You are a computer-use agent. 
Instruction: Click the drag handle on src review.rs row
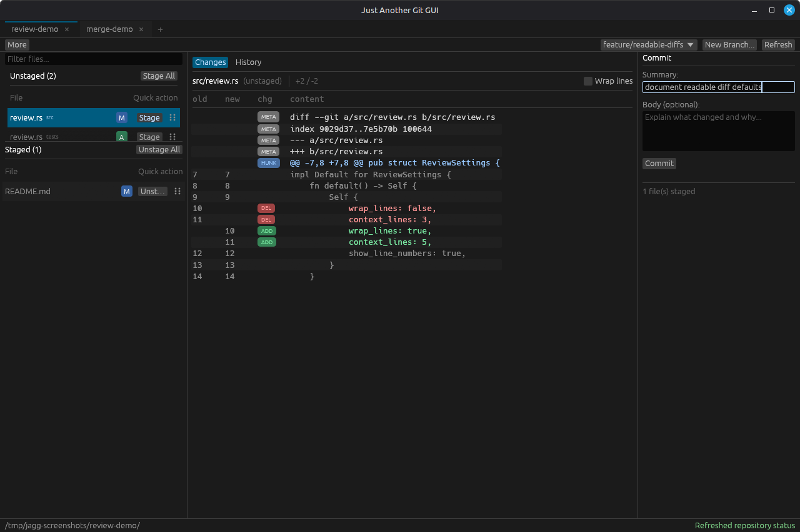pos(172,117)
